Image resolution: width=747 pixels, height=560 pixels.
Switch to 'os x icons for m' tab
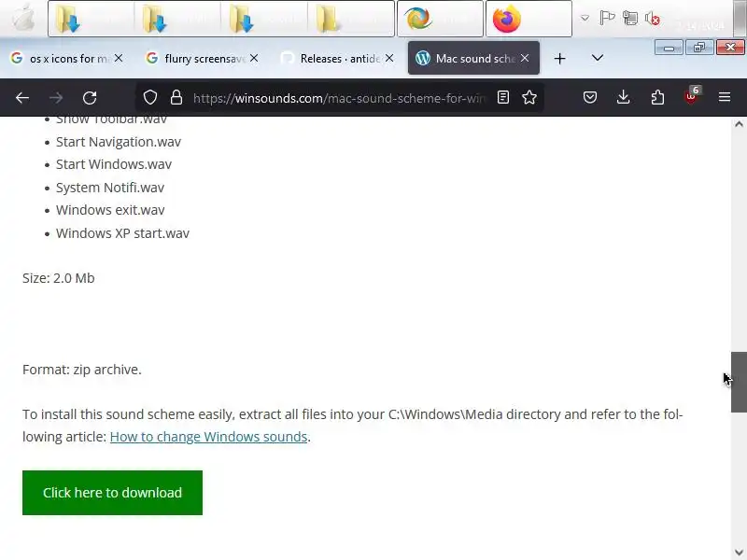point(66,58)
